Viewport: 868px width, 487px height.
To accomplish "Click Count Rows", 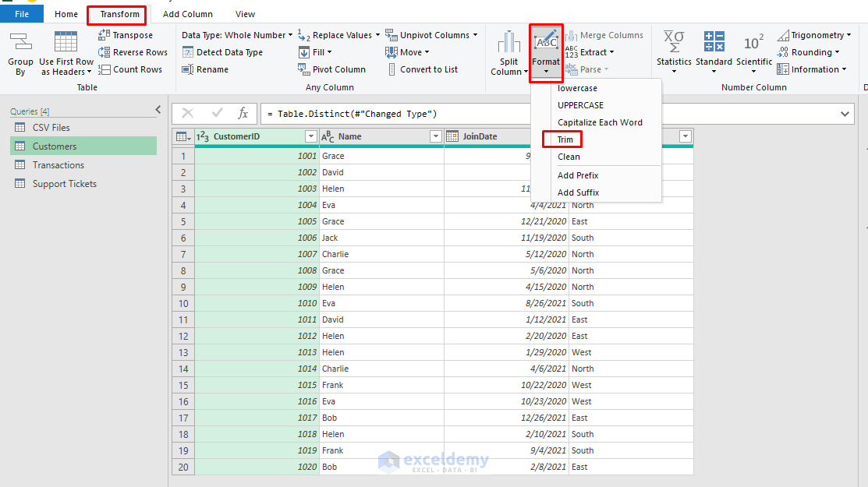I will pyautogui.click(x=130, y=69).
